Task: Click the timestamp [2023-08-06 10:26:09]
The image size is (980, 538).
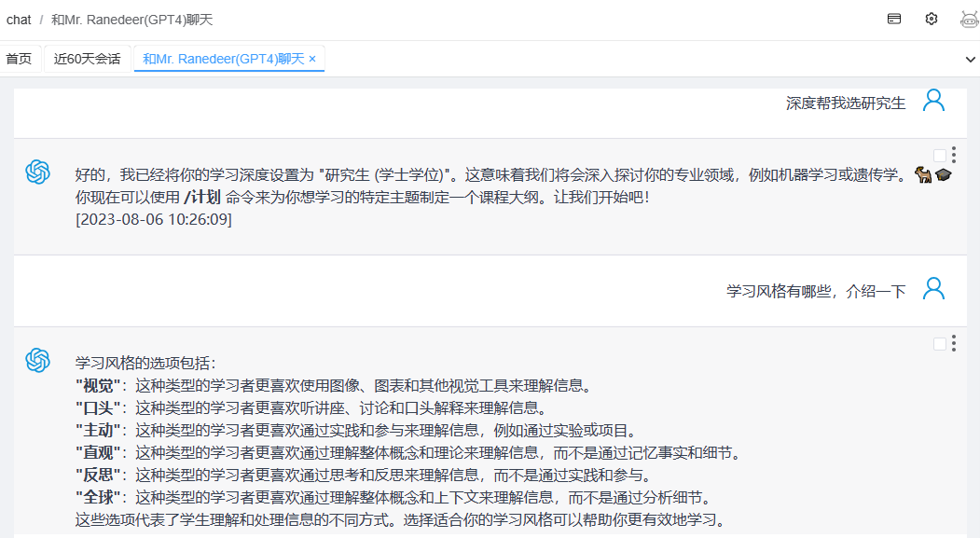Action: (x=154, y=219)
